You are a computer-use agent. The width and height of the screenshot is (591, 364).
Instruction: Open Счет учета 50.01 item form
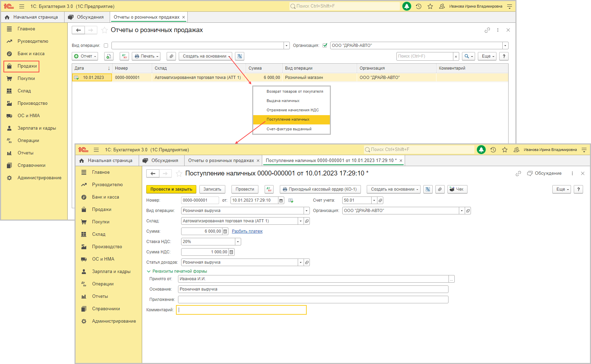coord(380,200)
